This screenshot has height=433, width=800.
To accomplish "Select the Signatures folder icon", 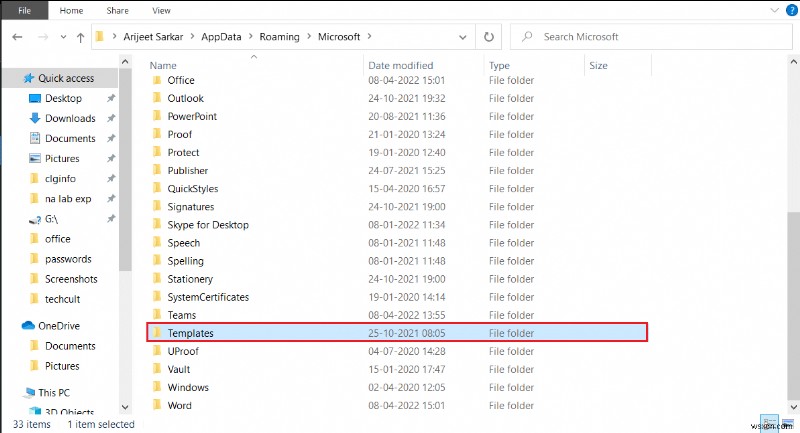I will click(157, 207).
